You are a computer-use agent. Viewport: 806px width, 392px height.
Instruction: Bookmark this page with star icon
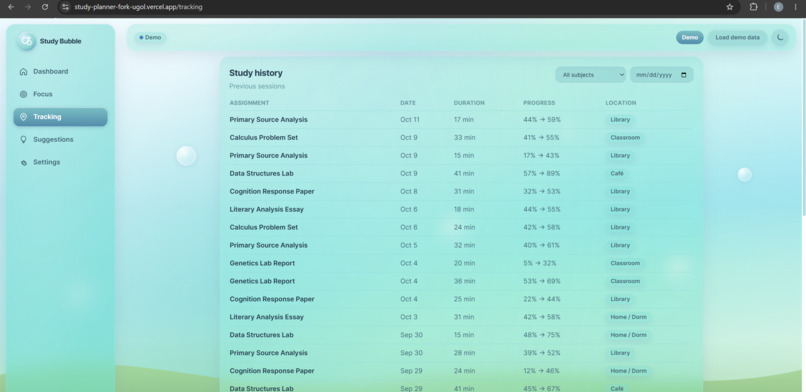click(x=729, y=7)
